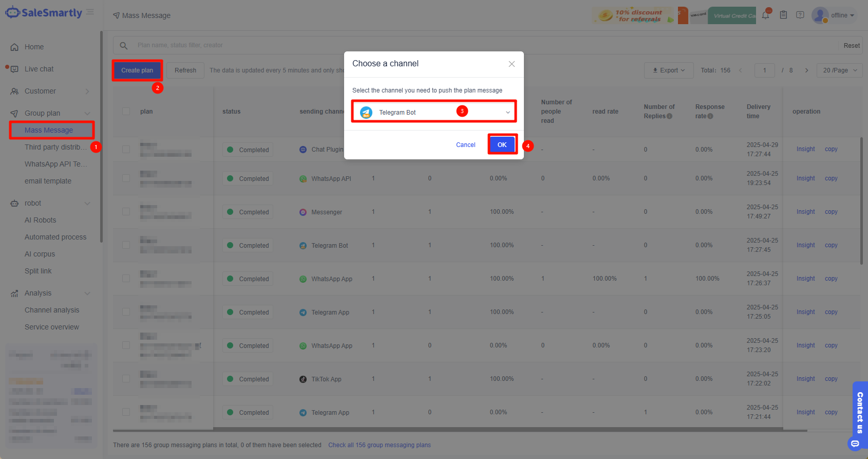Click the clipboard task icon in header
The width and height of the screenshot is (868, 459).
[x=783, y=15]
